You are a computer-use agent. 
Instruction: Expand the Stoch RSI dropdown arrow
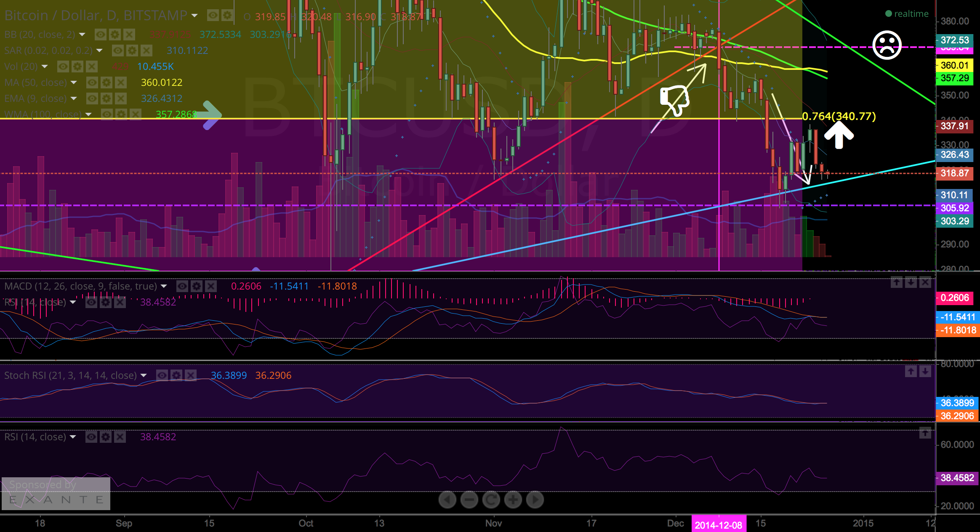coord(144,375)
